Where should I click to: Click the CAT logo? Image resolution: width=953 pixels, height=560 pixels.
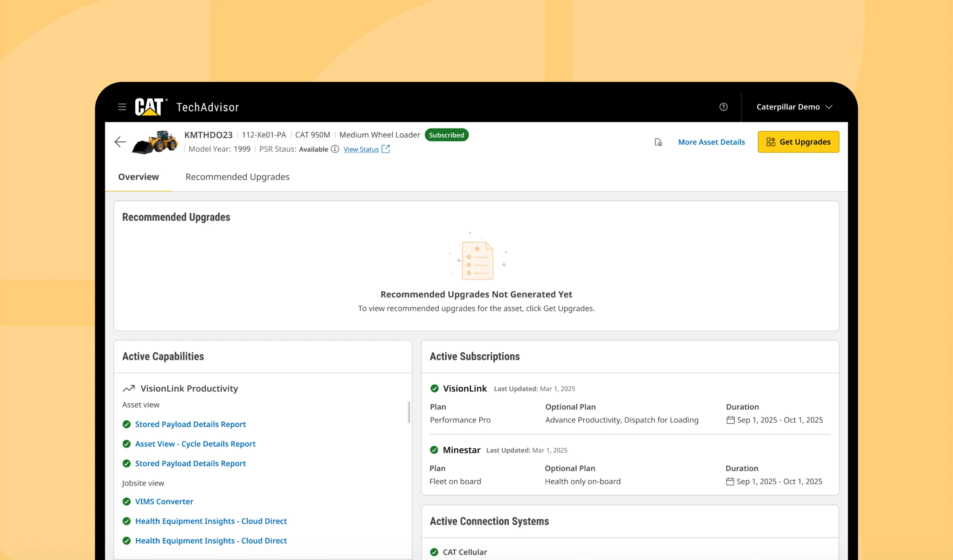151,107
